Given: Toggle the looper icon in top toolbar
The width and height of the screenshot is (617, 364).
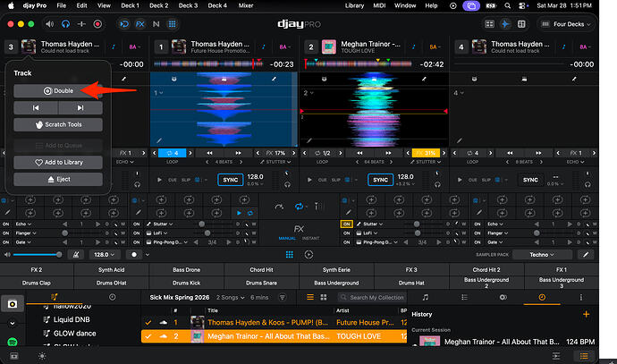Looking at the screenshot, I should [x=124, y=24].
